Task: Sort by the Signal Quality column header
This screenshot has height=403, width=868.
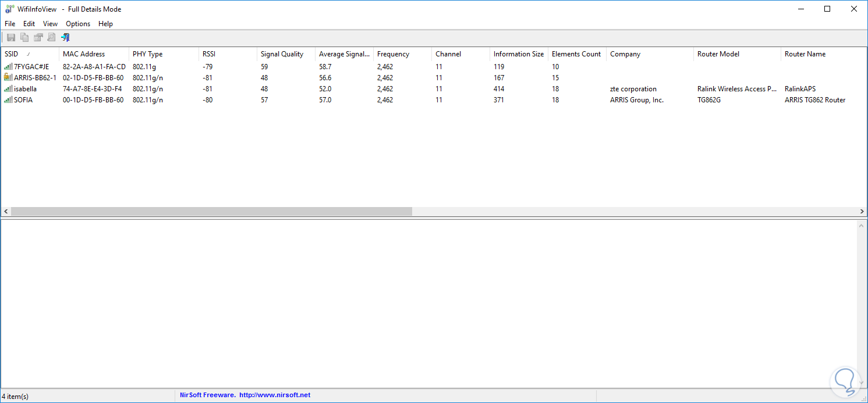Action: (x=286, y=54)
